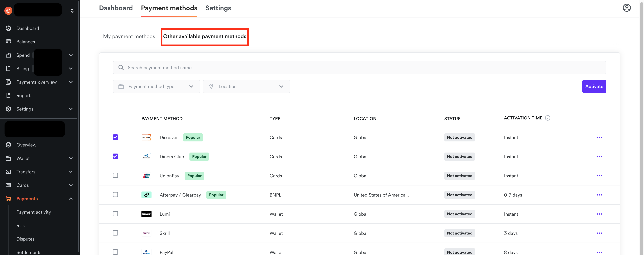Tick the Lumi row checkbox

point(115,214)
